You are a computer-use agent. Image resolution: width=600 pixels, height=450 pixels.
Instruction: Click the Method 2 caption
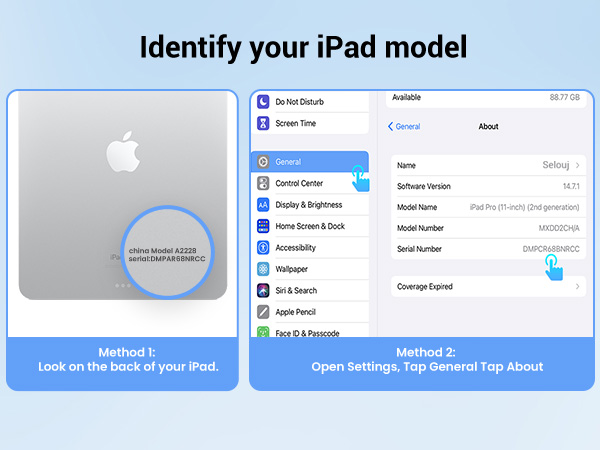tap(427, 359)
